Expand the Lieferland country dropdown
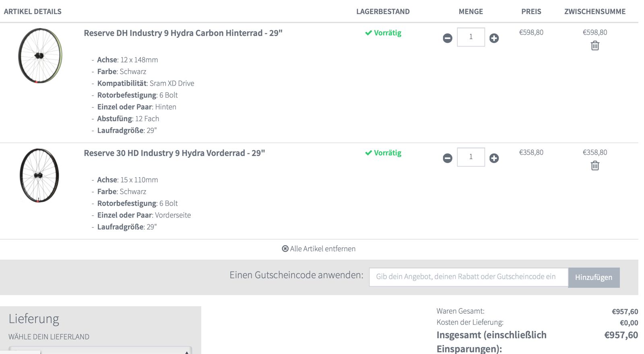The height and width of the screenshot is (354, 644). pos(101,350)
